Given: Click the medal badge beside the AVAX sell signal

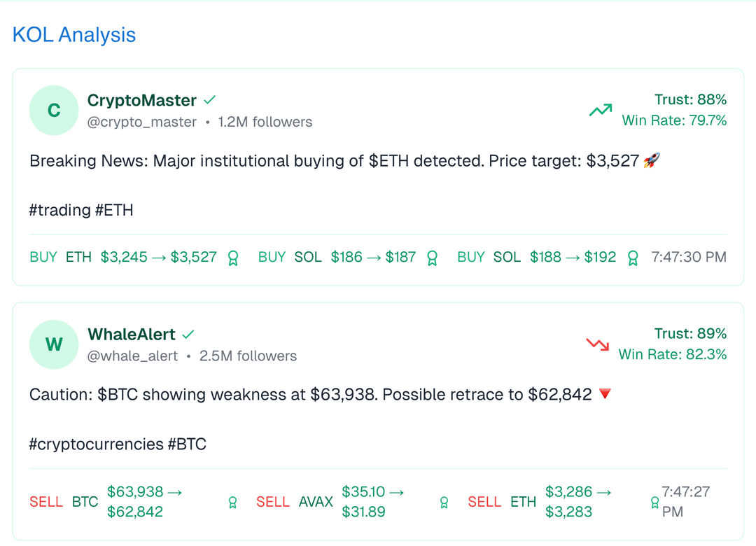Looking at the screenshot, I should tap(445, 502).
